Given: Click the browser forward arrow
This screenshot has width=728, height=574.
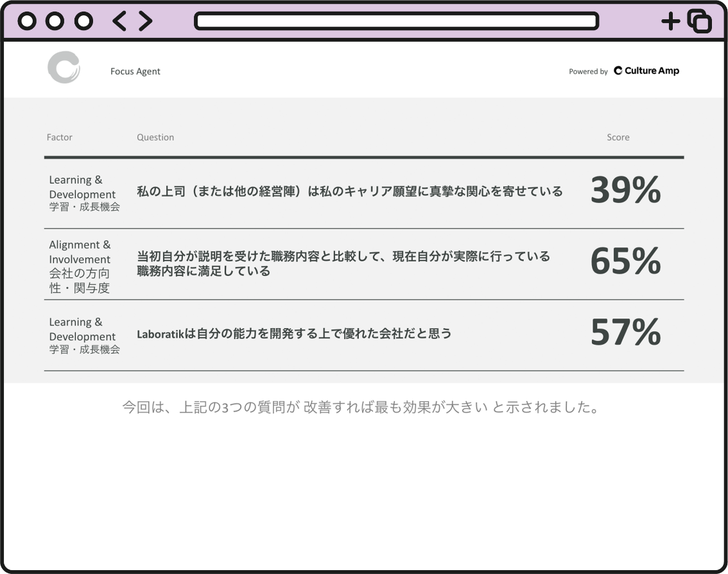Looking at the screenshot, I should (146, 21).
